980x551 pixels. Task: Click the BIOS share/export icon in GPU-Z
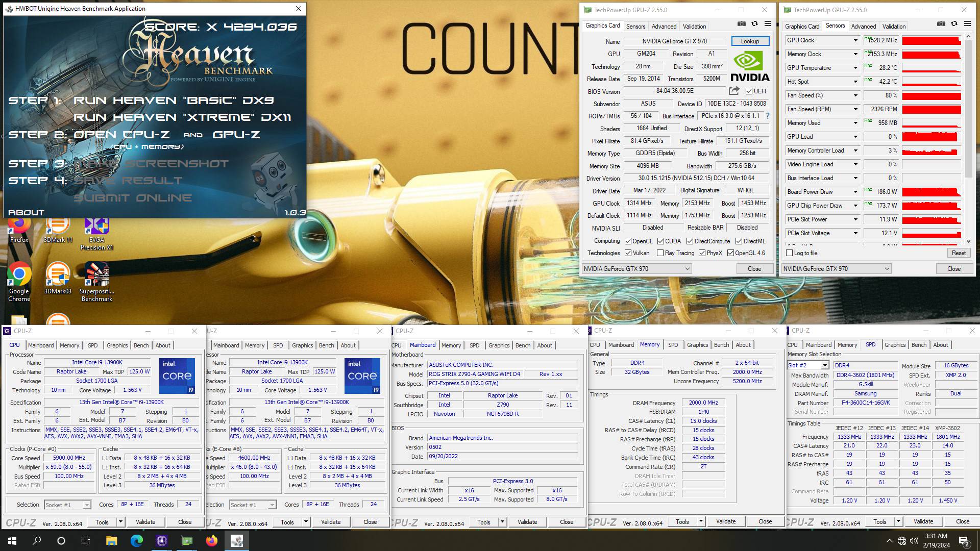734,91
